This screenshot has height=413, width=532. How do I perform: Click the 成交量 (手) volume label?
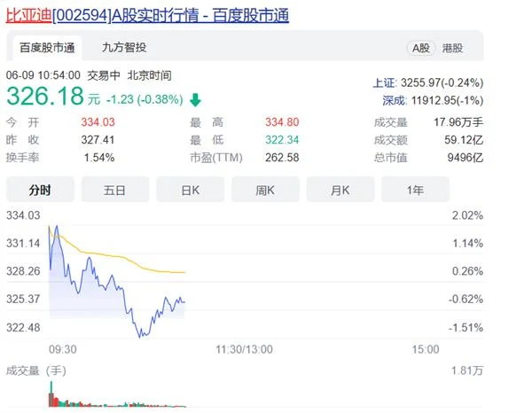[x=36, y=370]
